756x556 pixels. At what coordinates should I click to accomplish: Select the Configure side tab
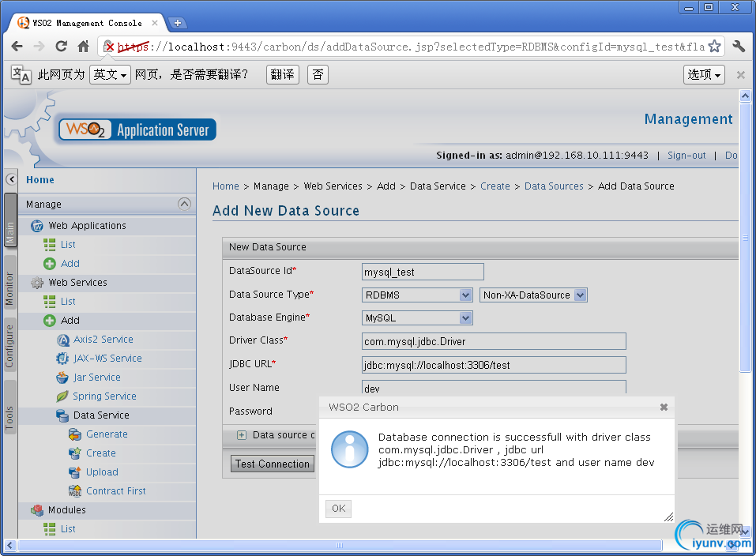coord(10,345)
